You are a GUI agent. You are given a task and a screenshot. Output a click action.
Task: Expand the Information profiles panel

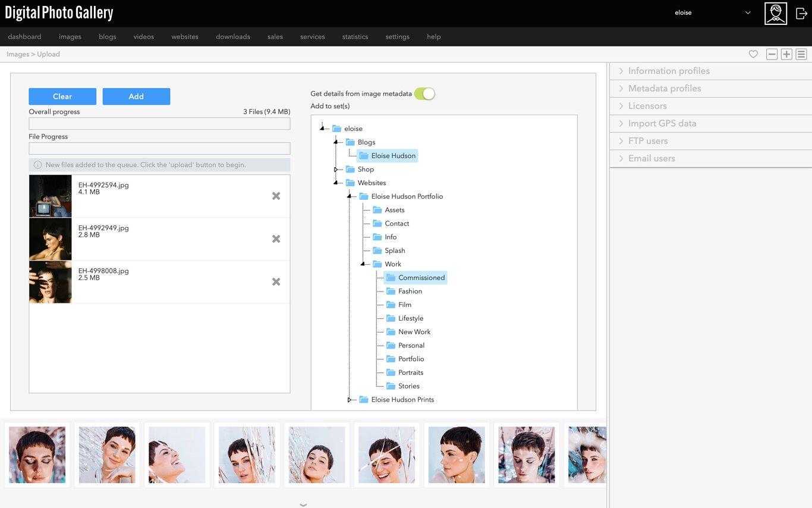[669, 71]
